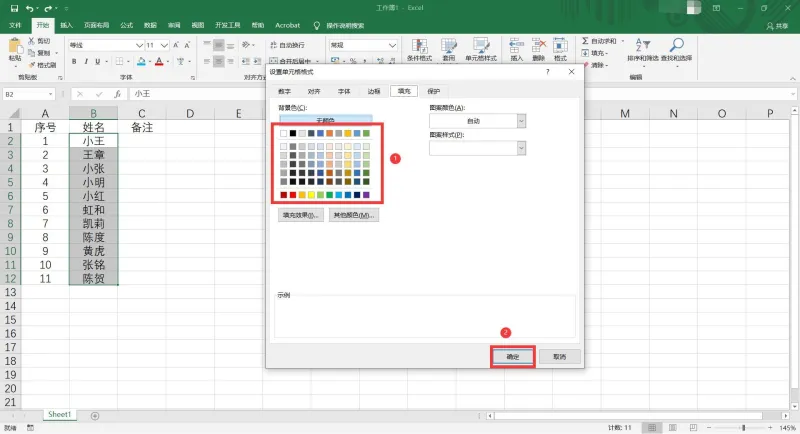Select align text left in the ribbon

tap(207, 61)
